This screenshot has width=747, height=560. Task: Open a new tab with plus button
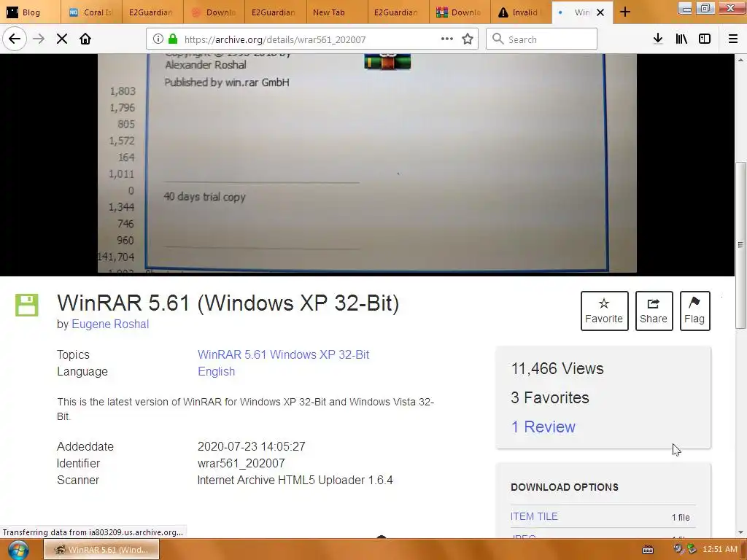point(625,12)
